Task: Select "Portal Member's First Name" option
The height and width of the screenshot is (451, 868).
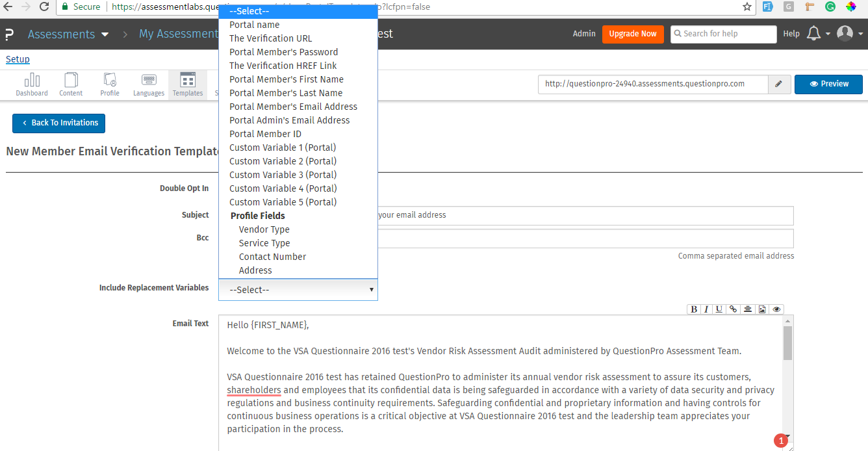Action: point(287,79)
